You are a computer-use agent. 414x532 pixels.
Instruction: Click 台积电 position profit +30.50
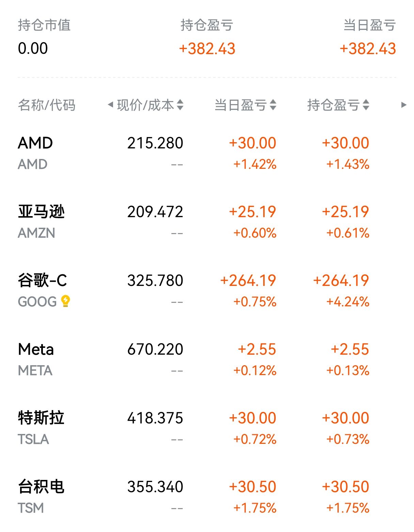345,487
